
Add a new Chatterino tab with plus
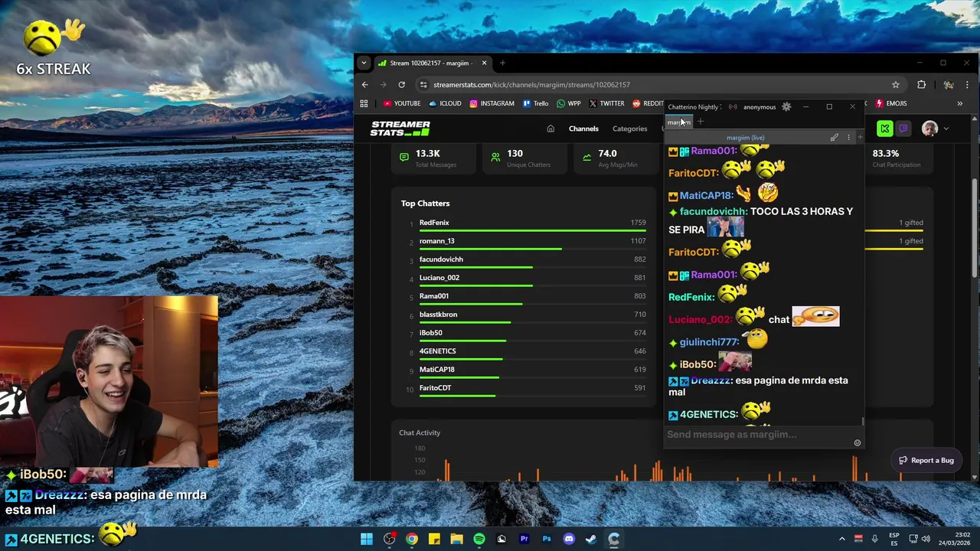tap(701, 122)
